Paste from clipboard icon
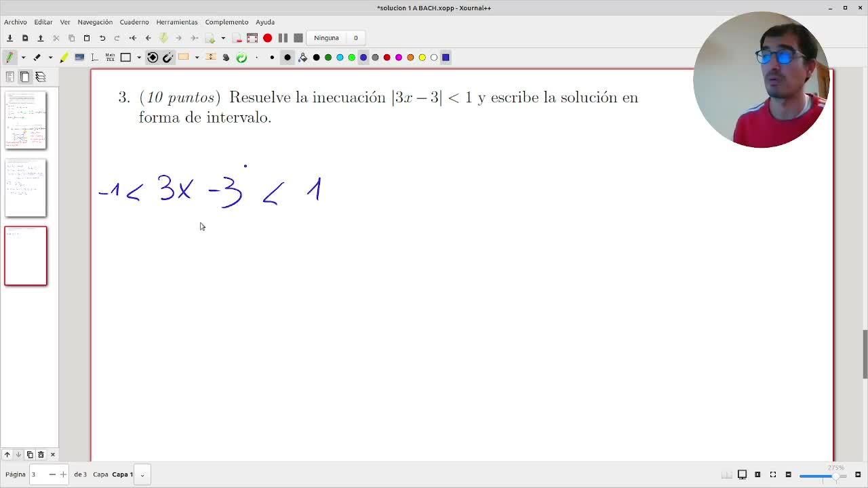This screenshot has height=488, width=868. tap(87, 38)
